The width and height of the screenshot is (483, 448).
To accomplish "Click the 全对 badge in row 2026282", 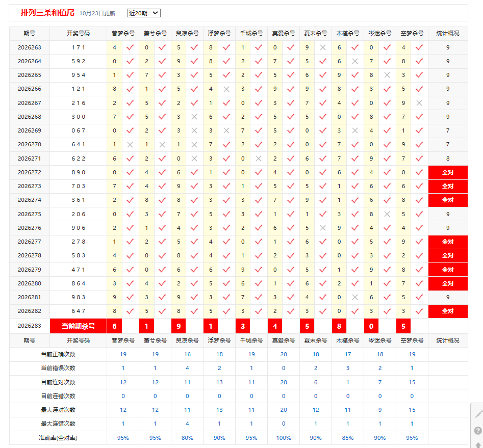I will pos(448,311).
